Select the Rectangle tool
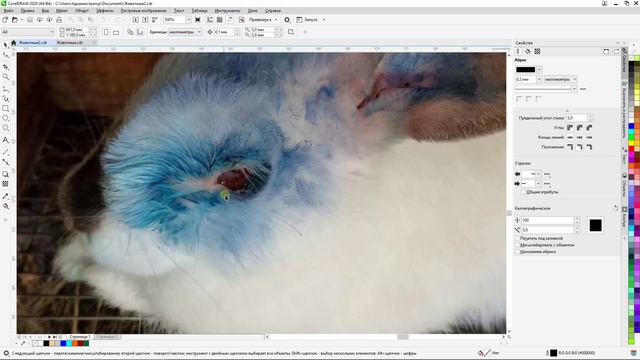The height and width of the screenshot is (360, 640). coord(5,109)
